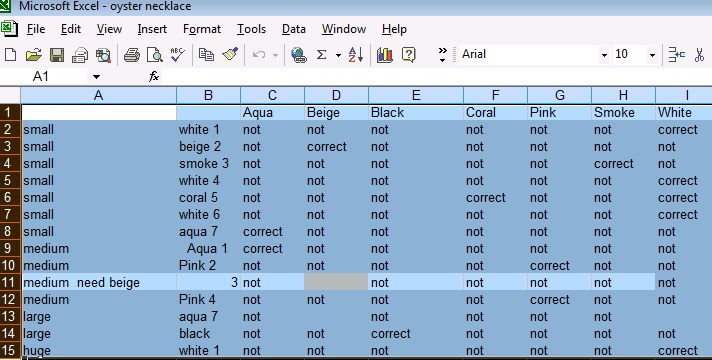Open Microsoft Excel Help icon
The width and height of the screenshot is (712, 360).
point(409,55)
